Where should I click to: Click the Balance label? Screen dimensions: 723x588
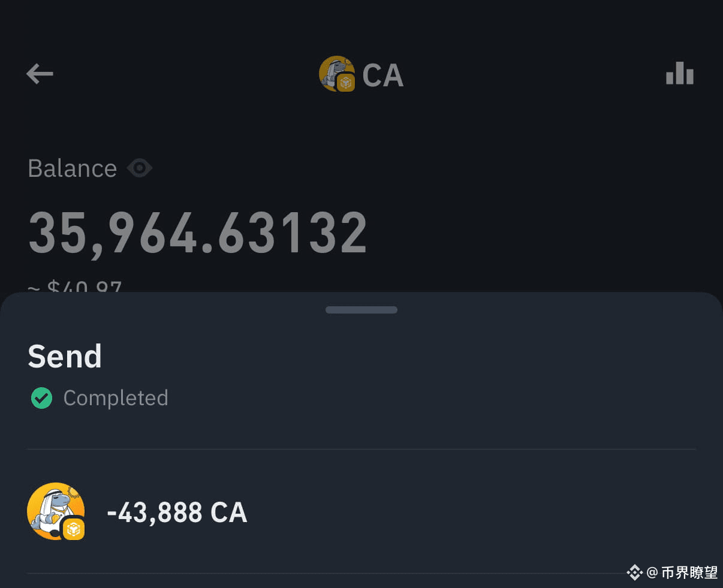tap(73, 168)
